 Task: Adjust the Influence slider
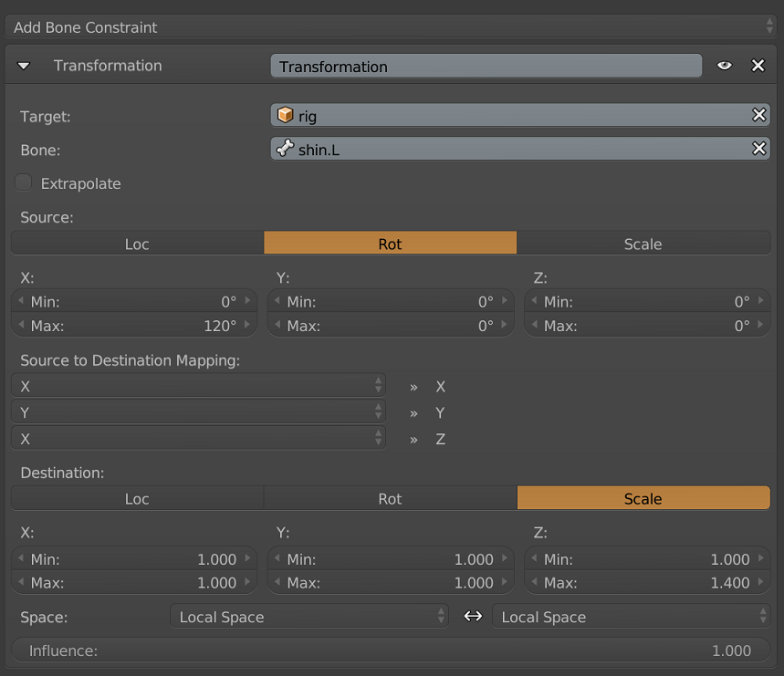click(x=391, y=650)
